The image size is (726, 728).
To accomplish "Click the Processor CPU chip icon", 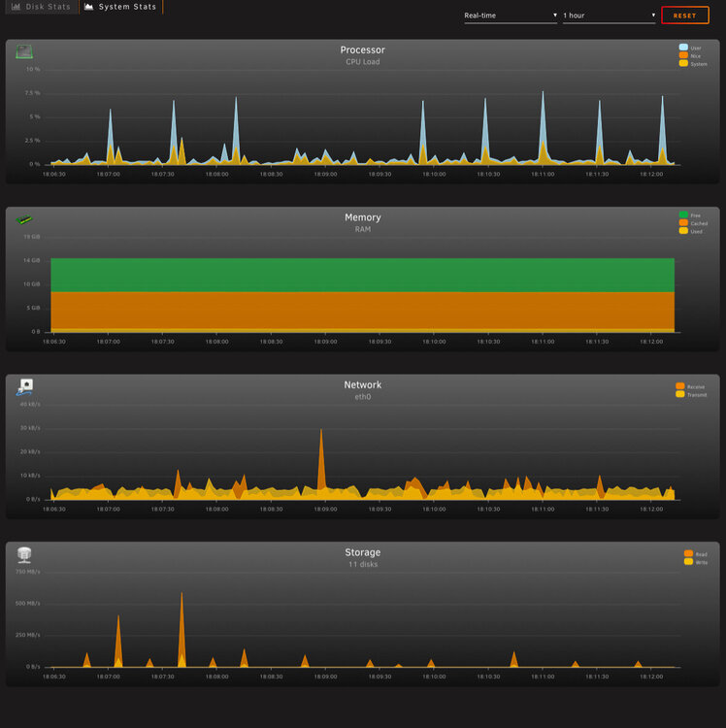I will [24, 51].
